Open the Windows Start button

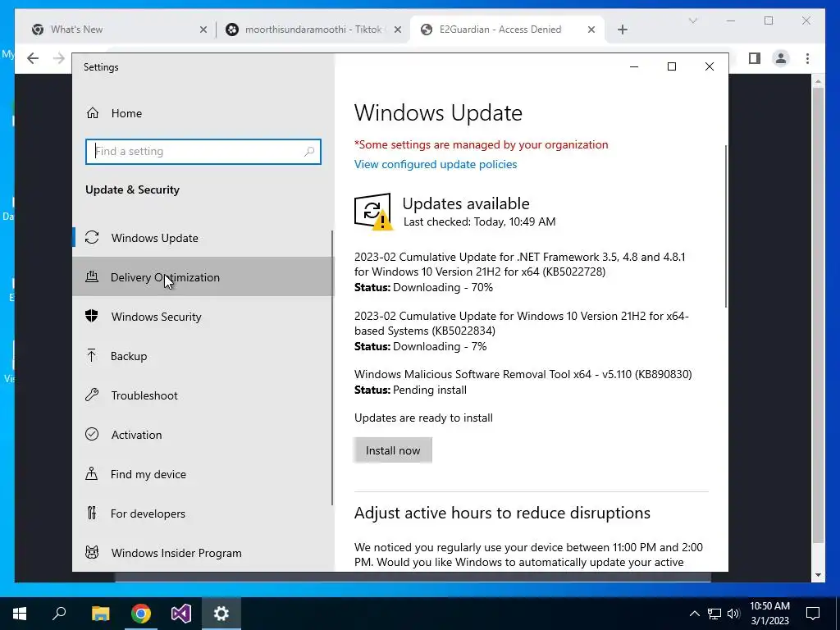20,614
